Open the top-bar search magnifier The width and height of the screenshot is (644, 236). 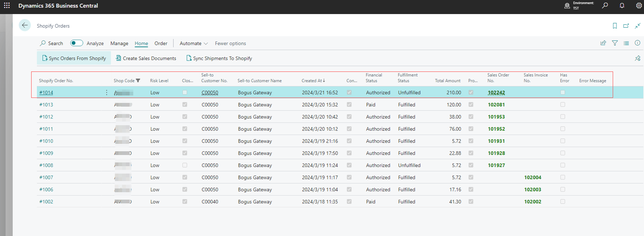point(605,6)
